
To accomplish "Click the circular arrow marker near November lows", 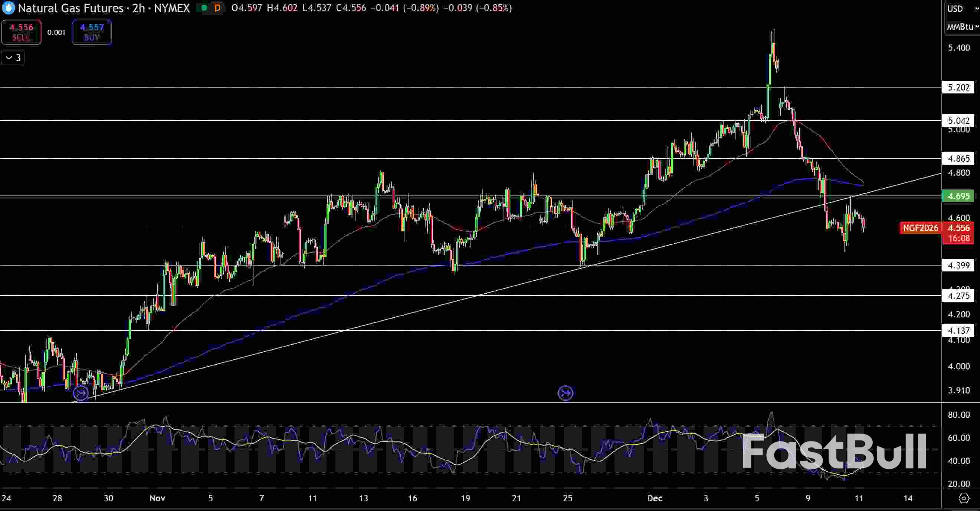I will [81, 393].
